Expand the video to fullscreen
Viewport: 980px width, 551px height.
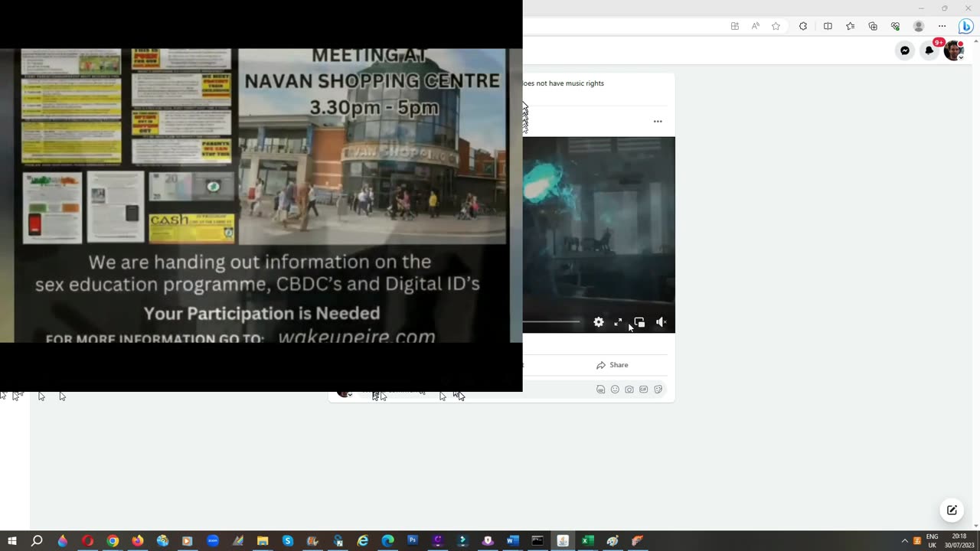point(619,322)
